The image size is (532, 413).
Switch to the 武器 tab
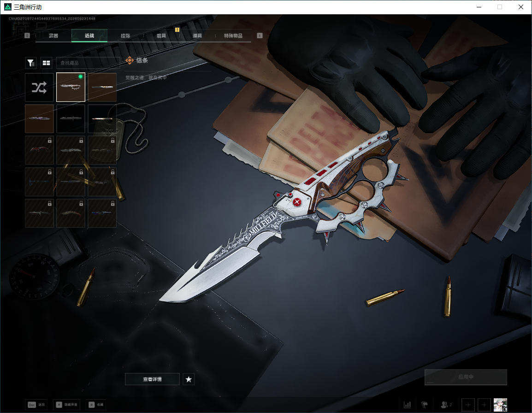53,35
